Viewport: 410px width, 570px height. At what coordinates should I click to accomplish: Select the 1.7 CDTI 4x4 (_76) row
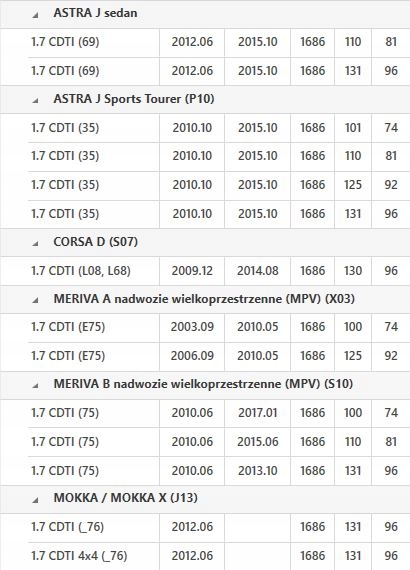pos(219,556)
